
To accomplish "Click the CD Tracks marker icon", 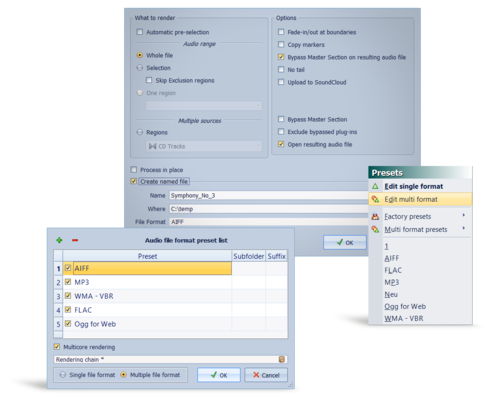I will click(152, 146).
